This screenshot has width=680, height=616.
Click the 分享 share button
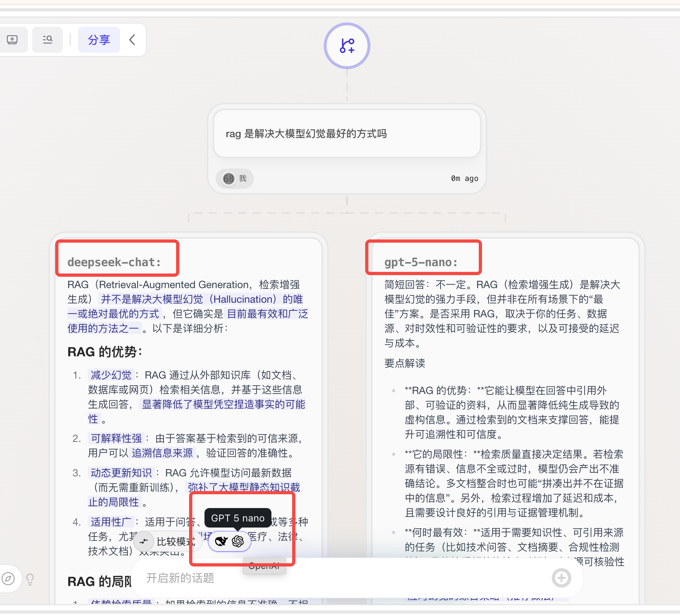coord(99,40)
